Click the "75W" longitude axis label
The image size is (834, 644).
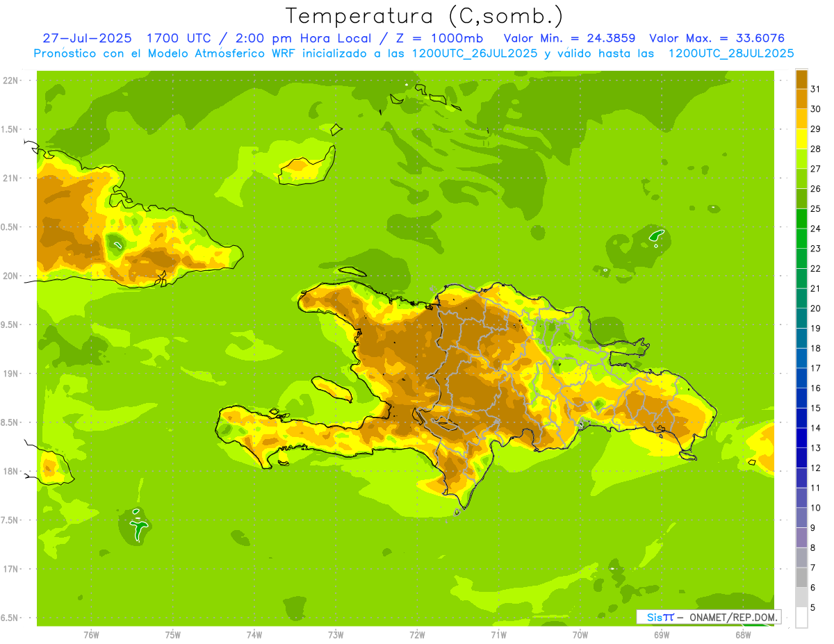tap(172, 635)
